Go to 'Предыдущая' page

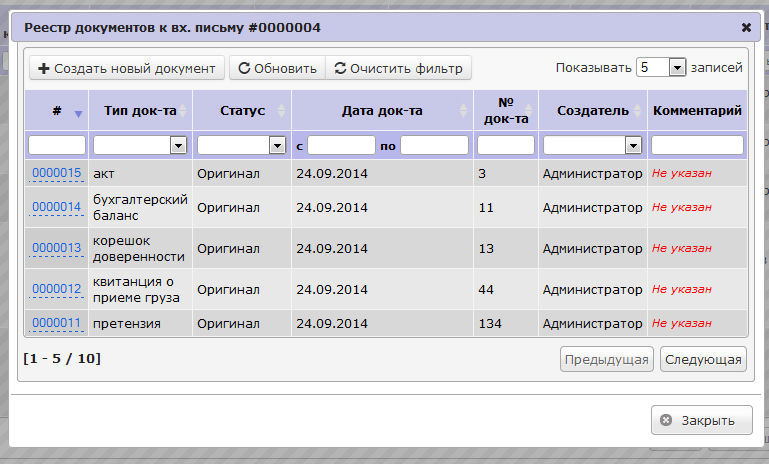point(607,359)
